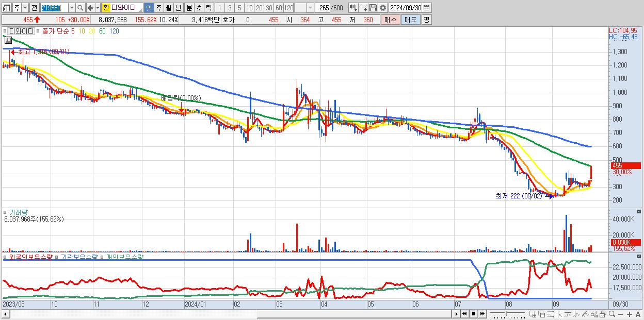The image size is (644, 320).
Task: Click the oscillator line chart icon
Action: click(x=577, y=314)
